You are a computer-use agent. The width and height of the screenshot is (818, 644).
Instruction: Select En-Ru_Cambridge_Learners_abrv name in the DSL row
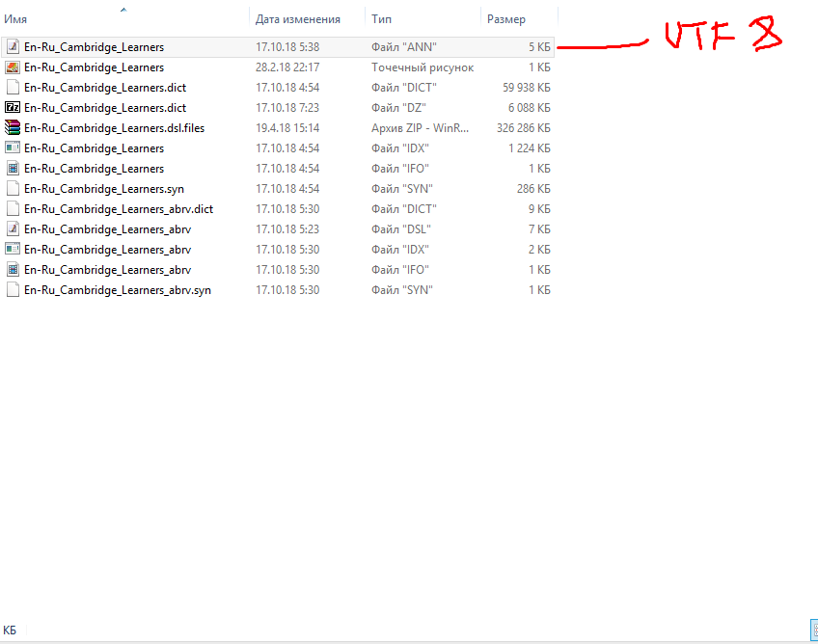[107, 229]
